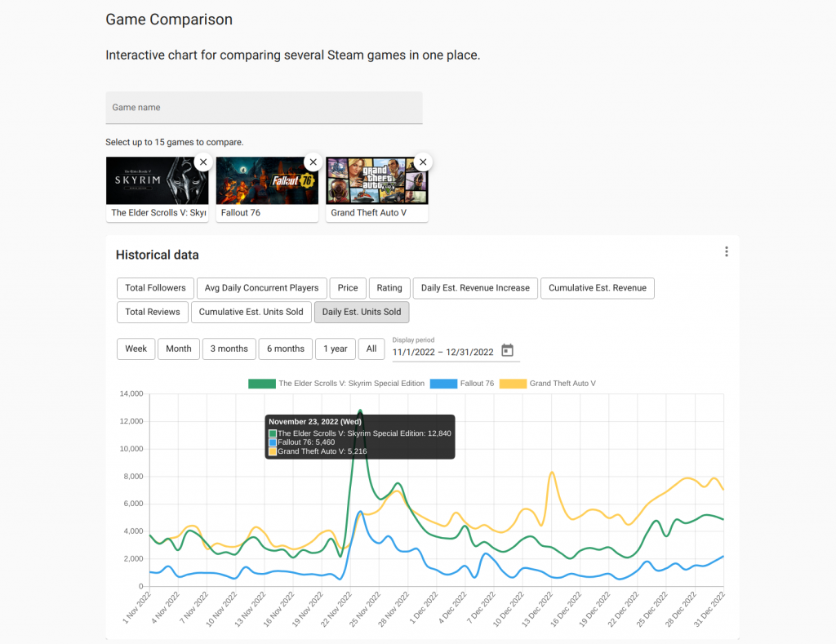Set display period to 3 months
This screenshot has width=836, height=644.
pos(229,349)
